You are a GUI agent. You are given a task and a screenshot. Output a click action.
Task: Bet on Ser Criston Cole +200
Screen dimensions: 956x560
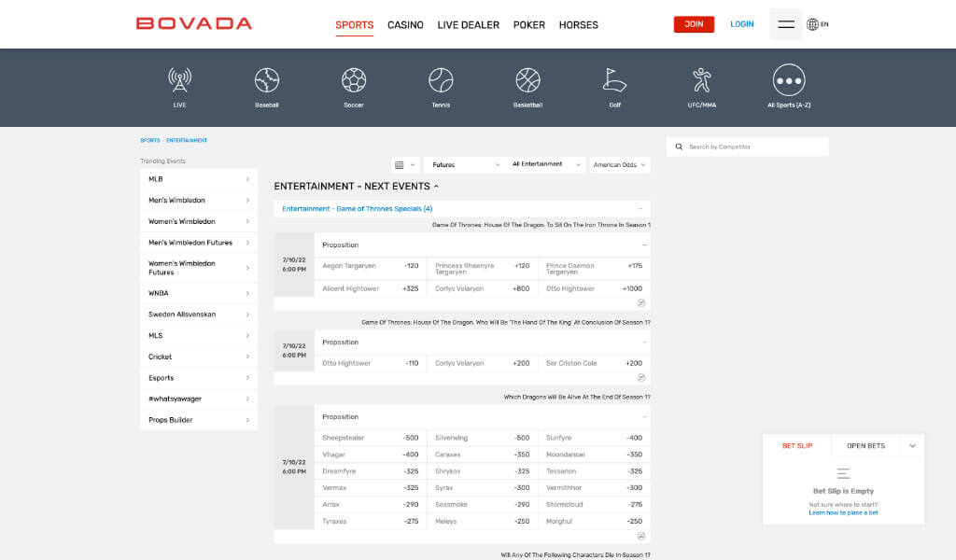click(x=594, y=363)
